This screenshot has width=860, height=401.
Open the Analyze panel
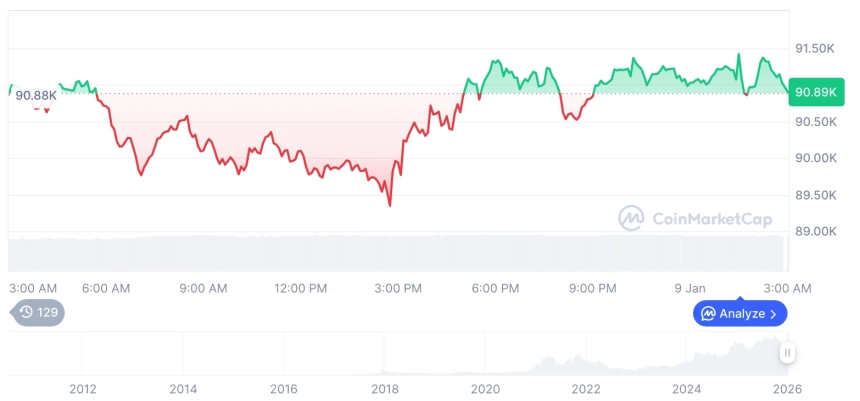740,314
